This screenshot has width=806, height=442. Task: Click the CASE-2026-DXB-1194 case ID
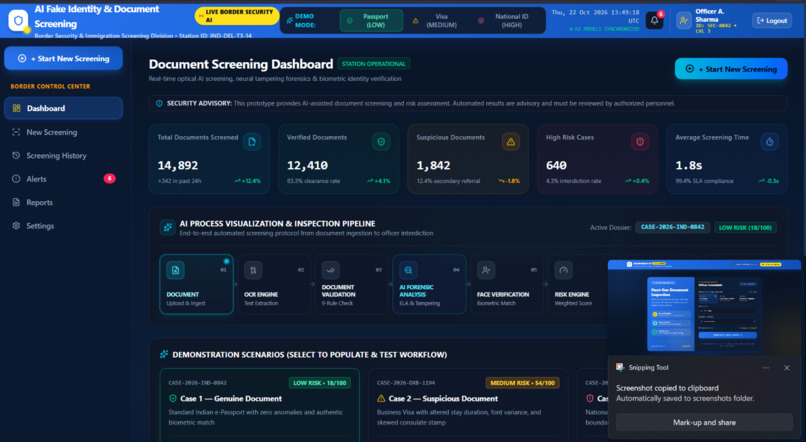(x=406, y=383)
